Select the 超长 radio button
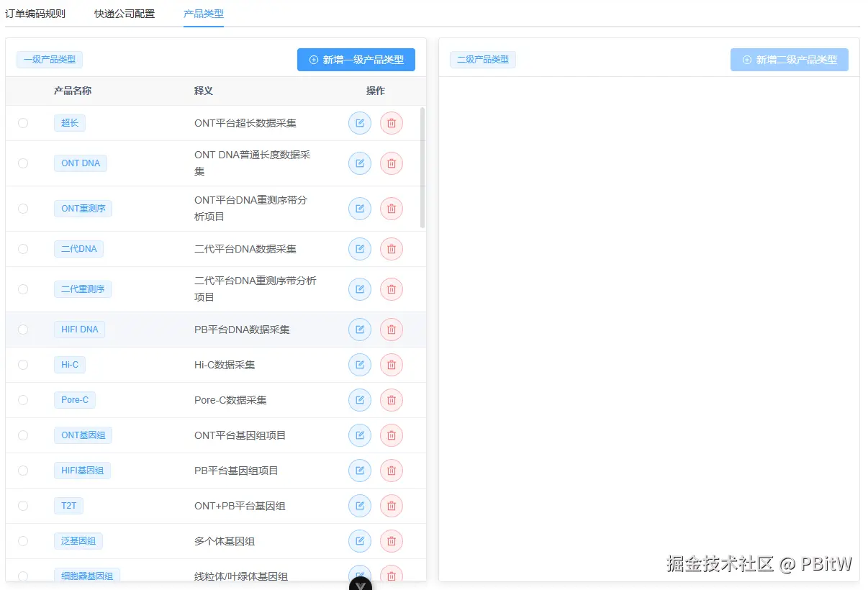 point(23,123)
